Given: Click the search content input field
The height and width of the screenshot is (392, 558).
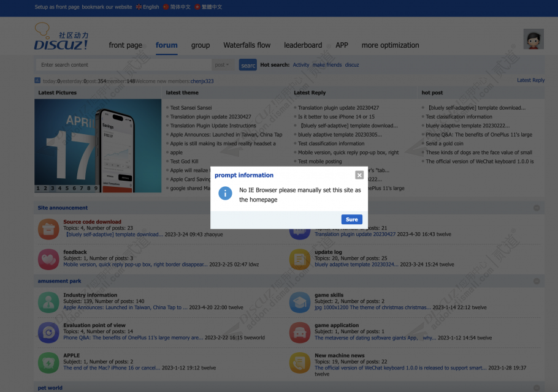Looking at the screenshot, I should click(123, 65).
